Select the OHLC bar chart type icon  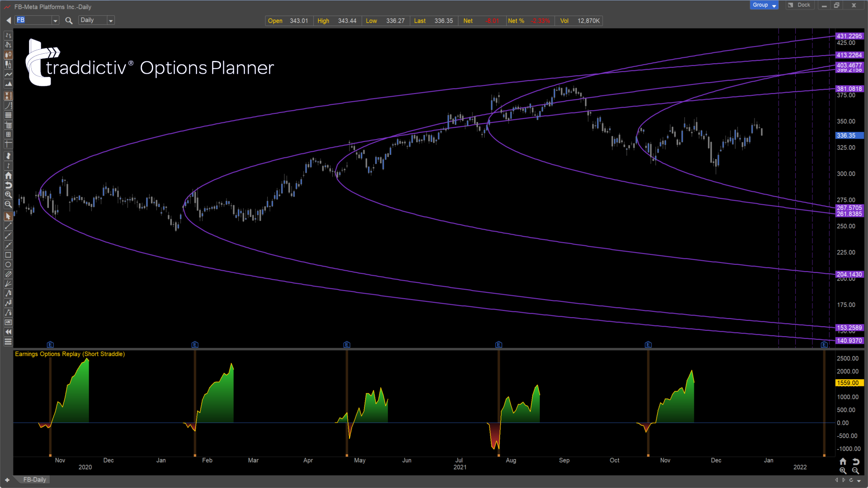click(x=8, y=35)
